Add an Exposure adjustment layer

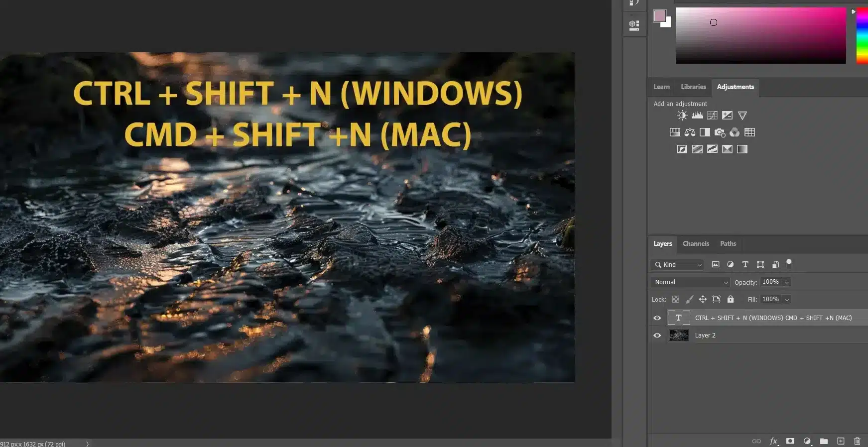727,115
